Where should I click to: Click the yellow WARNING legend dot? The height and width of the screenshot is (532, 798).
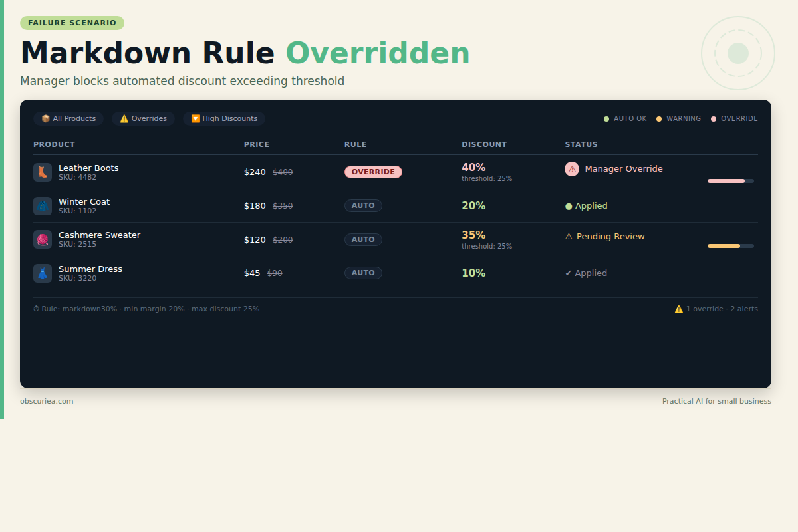659,119
